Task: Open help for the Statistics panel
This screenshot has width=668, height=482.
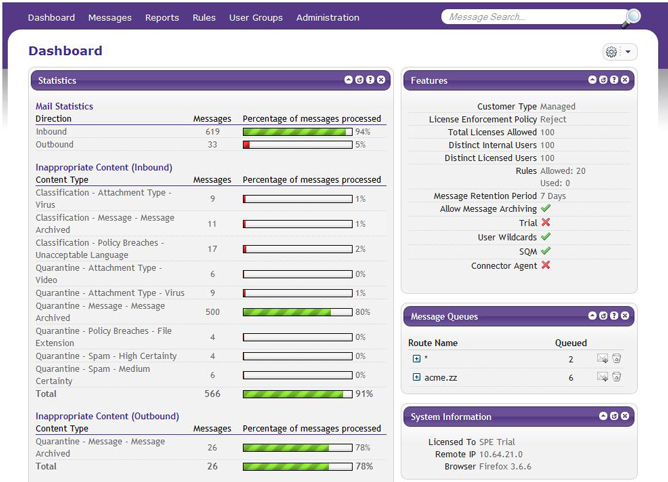Action: click(x=370, y=80)
